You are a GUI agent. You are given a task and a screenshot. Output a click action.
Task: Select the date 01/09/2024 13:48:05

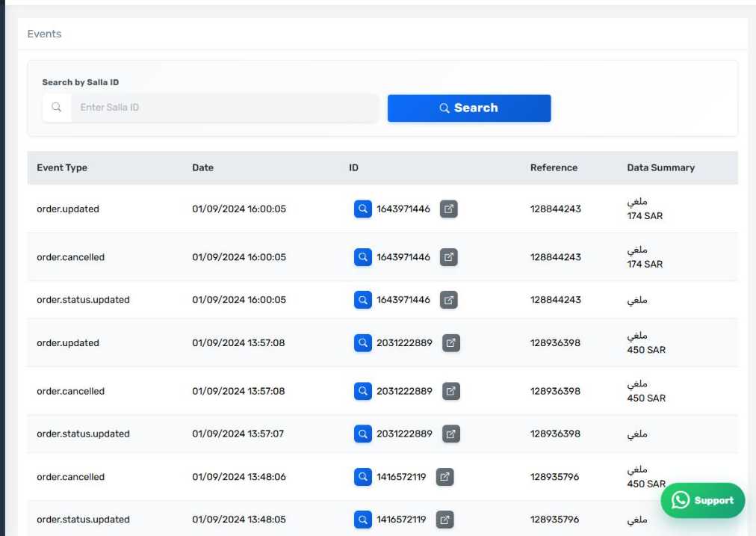pos(238,520)
